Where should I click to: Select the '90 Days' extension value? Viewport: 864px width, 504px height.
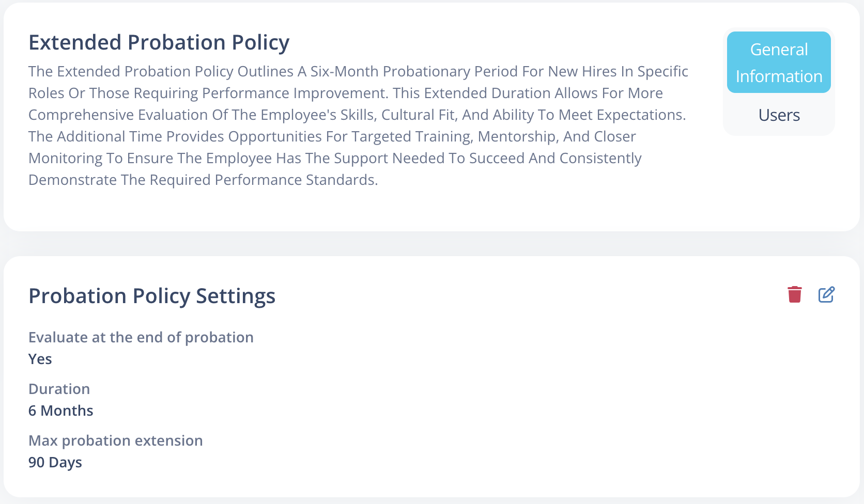55,462
